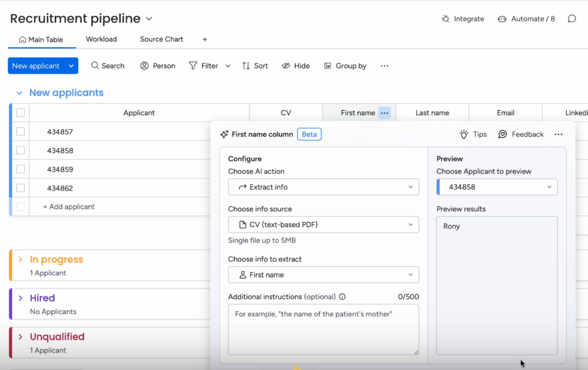Open applicant 434857 row

click(x=60, y=132)
